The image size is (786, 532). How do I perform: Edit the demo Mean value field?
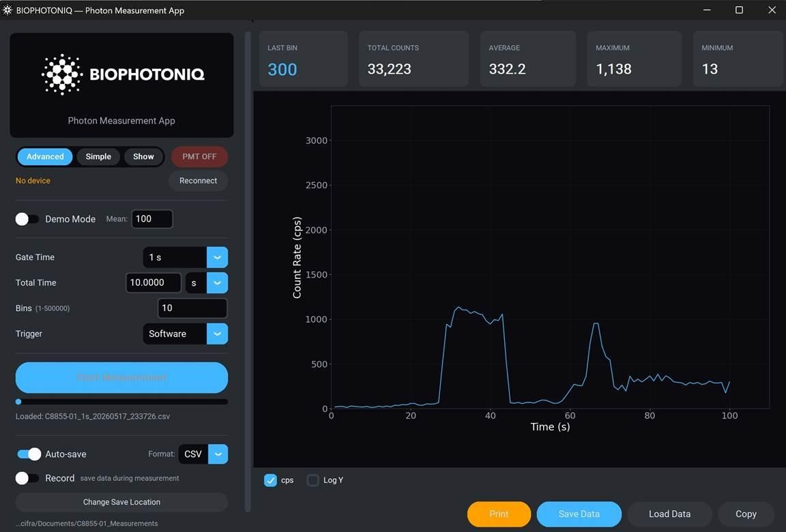coord(152,219)
